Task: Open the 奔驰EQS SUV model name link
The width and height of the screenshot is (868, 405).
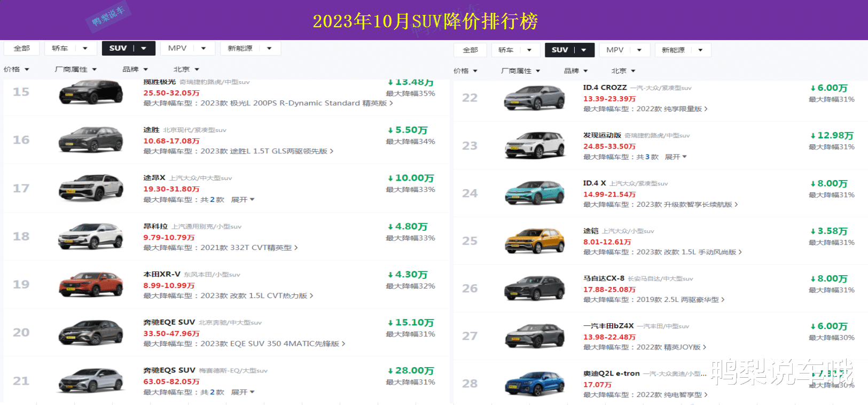Action: [169, 370]
